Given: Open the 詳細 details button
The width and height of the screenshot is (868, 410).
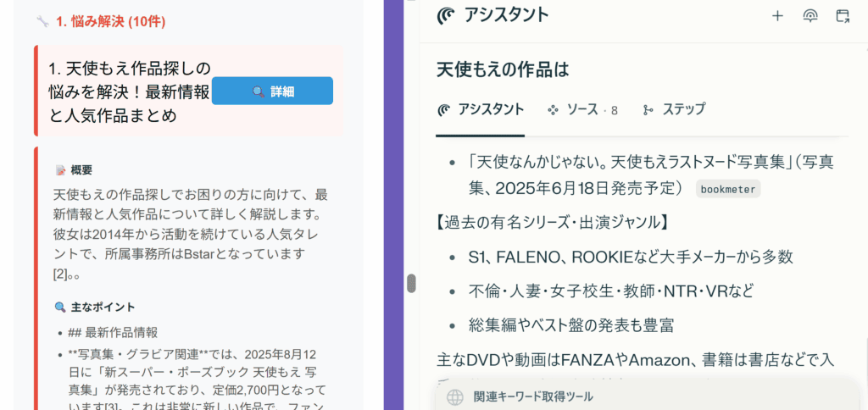Looking at the screenshot, I should pos(272,91).
